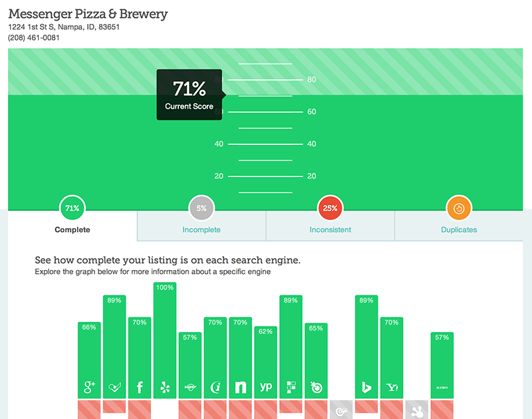Image resolution: width=532 pixels, height=419 pixels.
Task: Open the Nokia 'n' listing icon
Action: [x=241, y=387]
